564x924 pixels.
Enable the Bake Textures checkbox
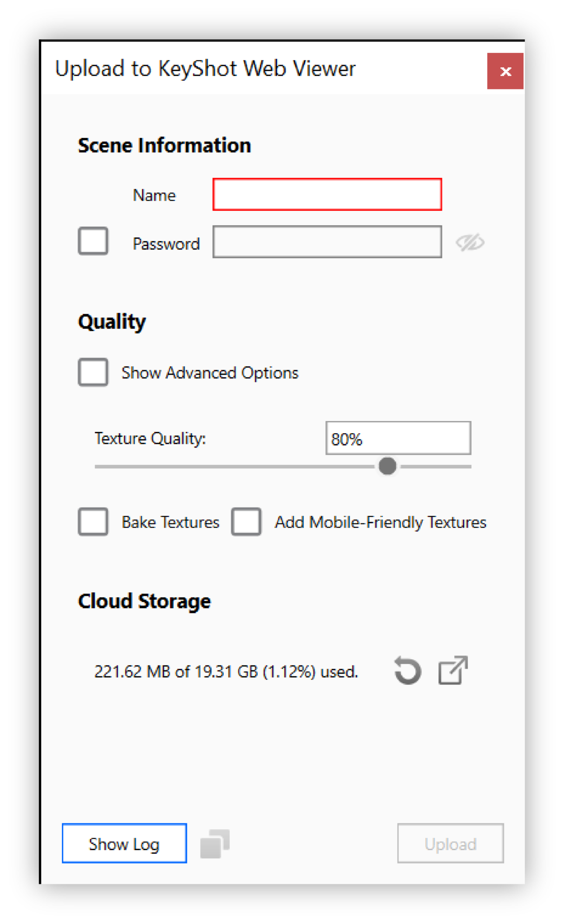(x=93, y=522)
